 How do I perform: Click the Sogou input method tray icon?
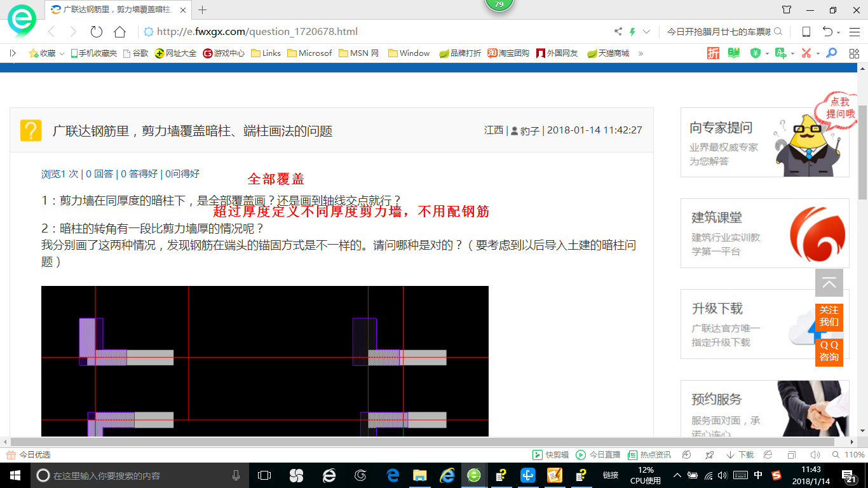click(x=776, y=475)
